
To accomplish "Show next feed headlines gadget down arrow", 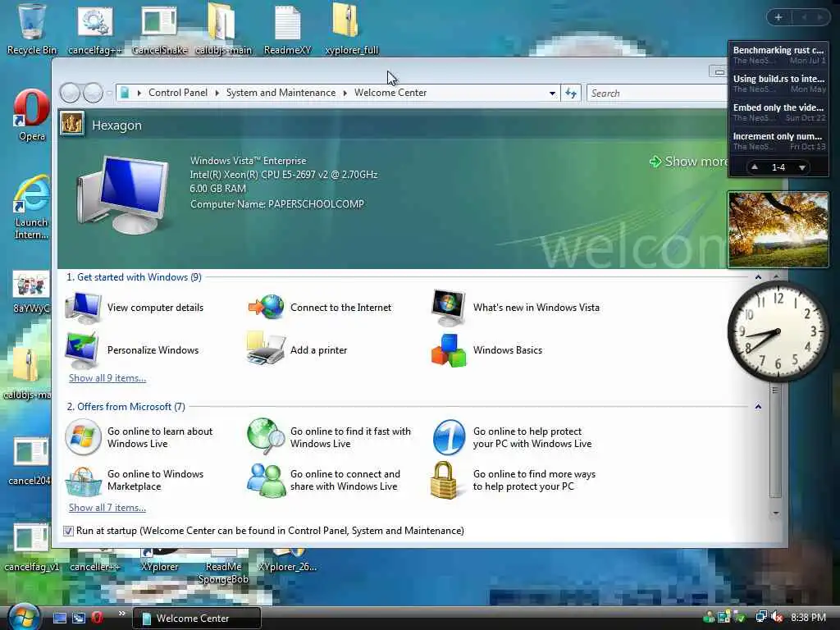I will (x=802, y=167).
